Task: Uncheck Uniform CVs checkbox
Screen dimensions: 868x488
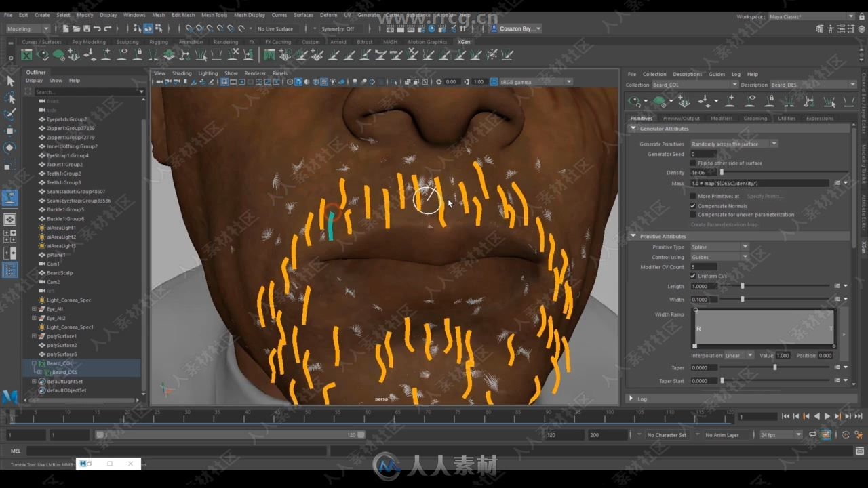Action: tap(692, 276)
